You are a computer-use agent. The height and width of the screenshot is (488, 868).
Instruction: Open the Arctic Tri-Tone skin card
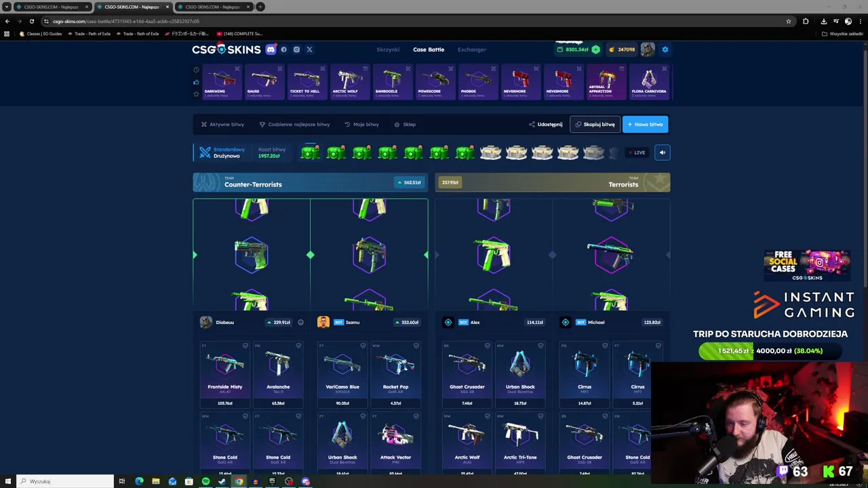520,442
